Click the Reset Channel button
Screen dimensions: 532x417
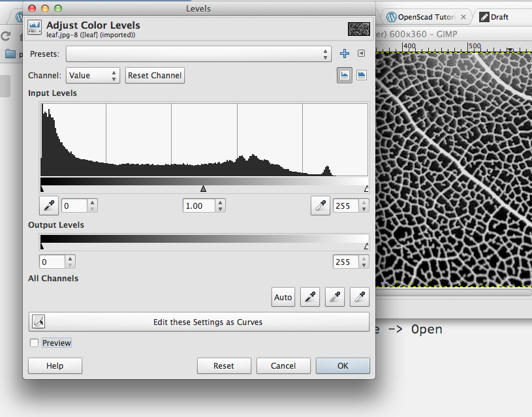pos(155,76)
